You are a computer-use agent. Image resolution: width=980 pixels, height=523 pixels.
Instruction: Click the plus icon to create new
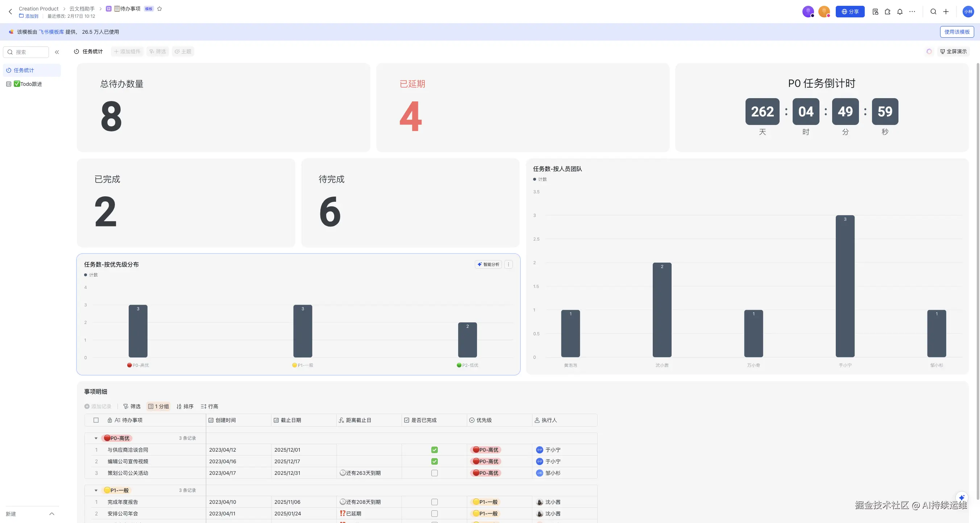[x=946, y=12]
